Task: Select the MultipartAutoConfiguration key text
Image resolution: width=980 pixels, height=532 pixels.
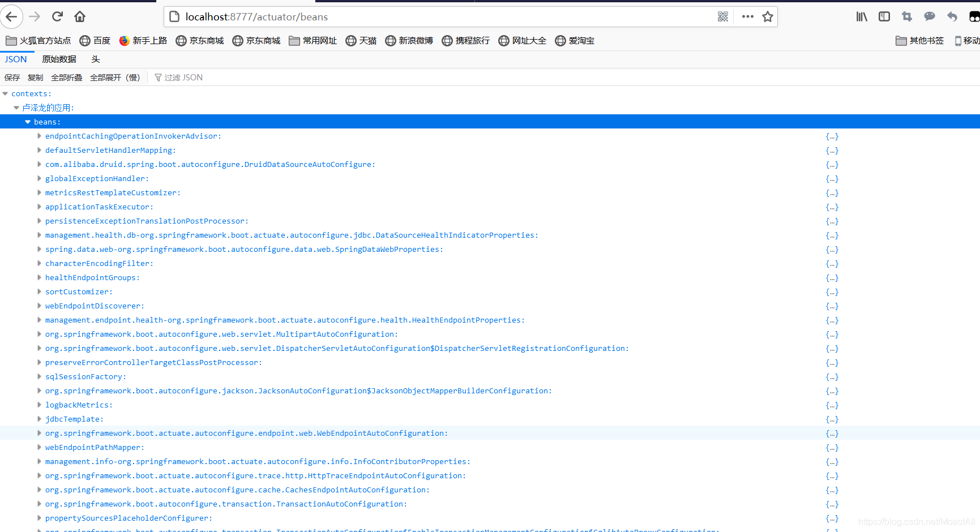Action: 221,334
